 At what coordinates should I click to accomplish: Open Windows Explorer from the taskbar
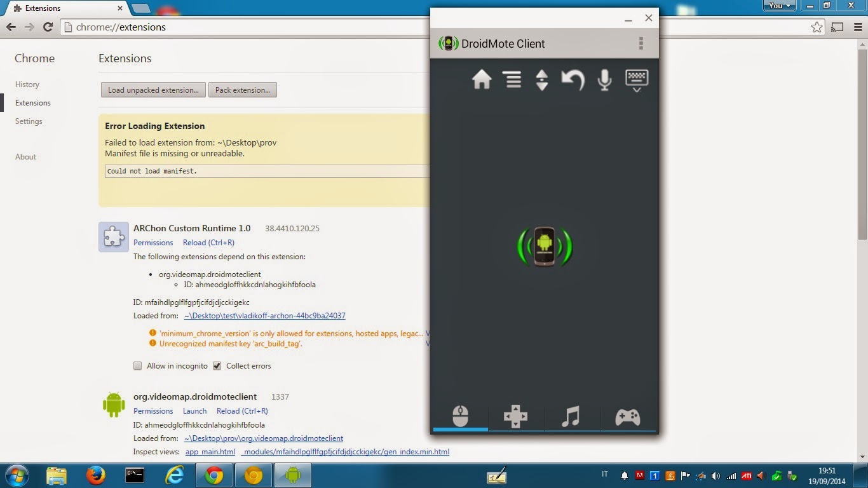[x=57, y=475]
